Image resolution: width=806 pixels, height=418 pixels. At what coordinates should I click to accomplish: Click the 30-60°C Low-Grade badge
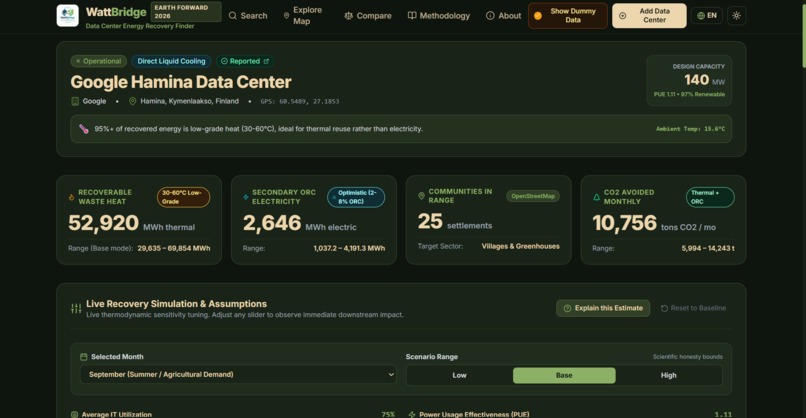pos(184,197)
